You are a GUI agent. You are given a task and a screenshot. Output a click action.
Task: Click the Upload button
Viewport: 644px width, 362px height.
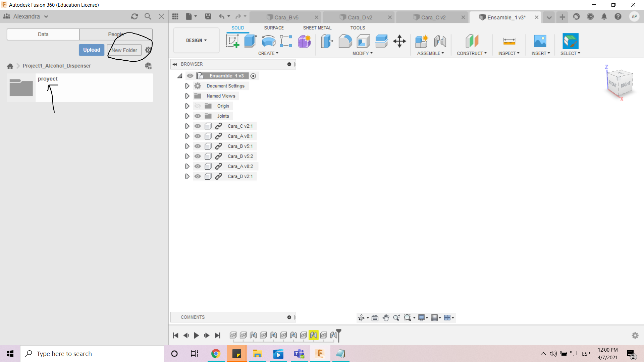point(92,50)
